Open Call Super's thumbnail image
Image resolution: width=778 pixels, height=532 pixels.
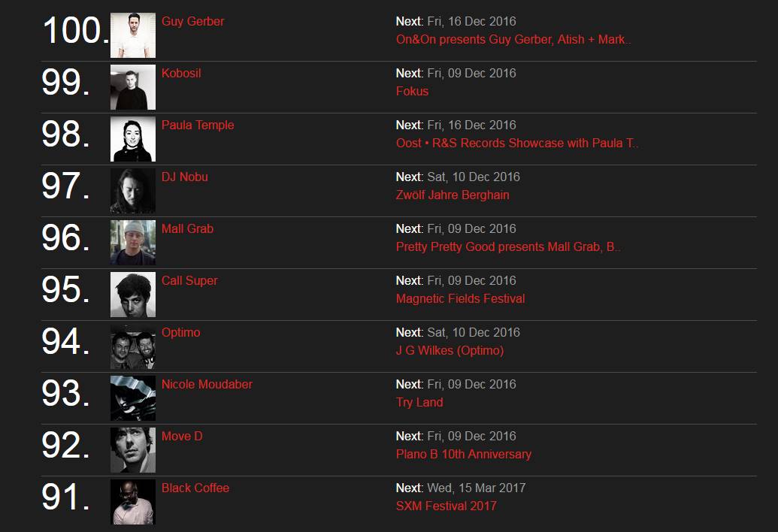(133, 295)
